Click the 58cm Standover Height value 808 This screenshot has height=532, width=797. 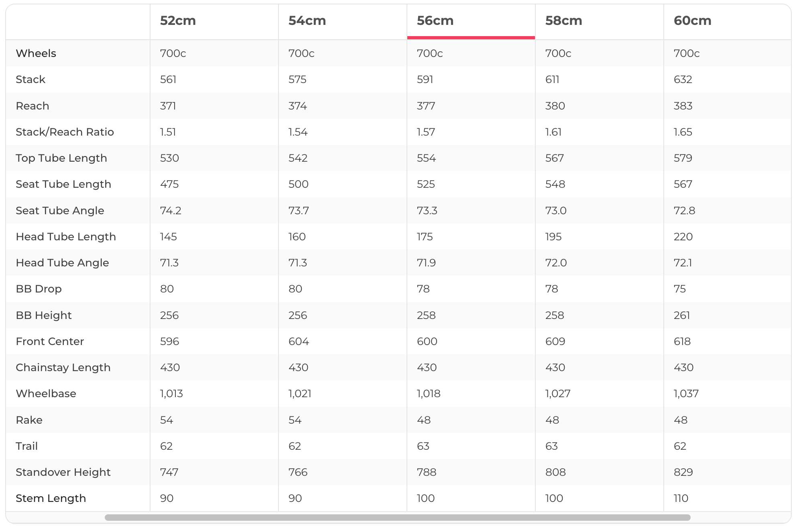pos(555,472)
